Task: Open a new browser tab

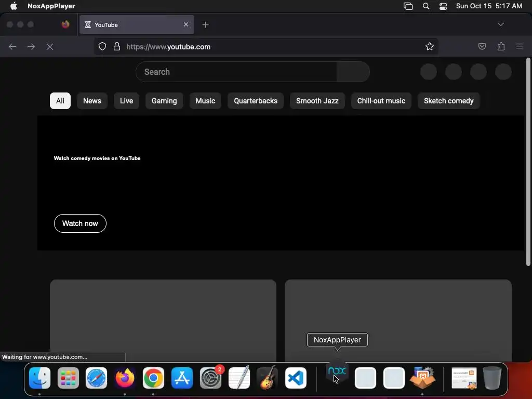Action: (x=205, y=24)
